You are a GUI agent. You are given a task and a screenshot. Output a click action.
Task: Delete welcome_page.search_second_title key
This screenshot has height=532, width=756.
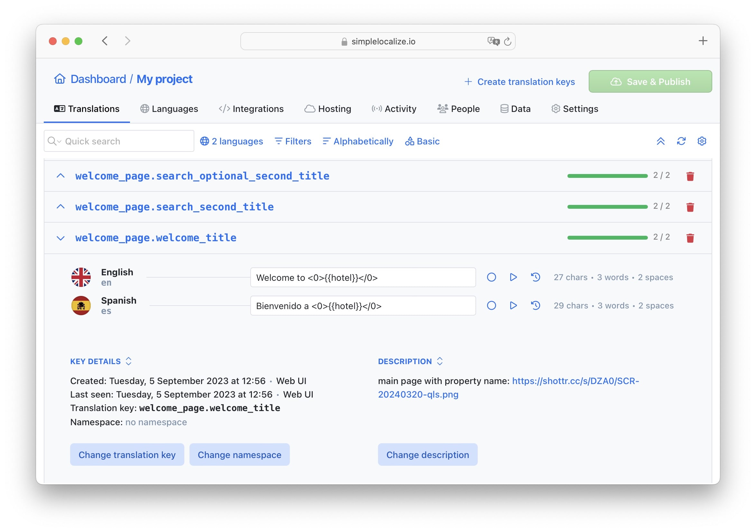690,207
